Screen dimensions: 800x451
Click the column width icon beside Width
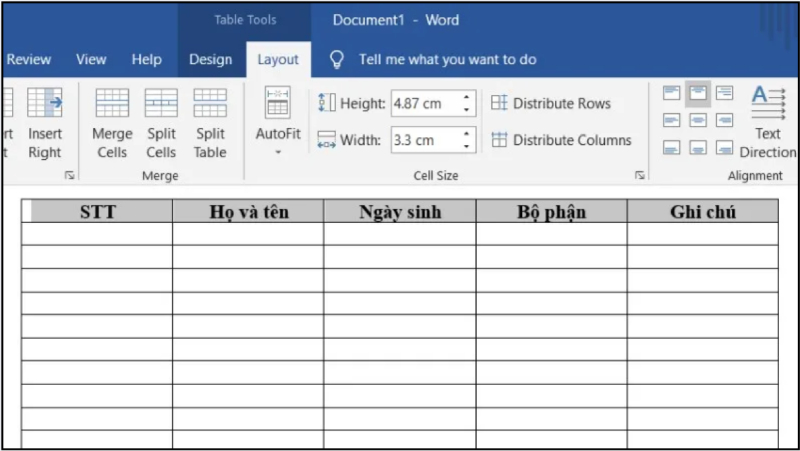coord(327,140)
